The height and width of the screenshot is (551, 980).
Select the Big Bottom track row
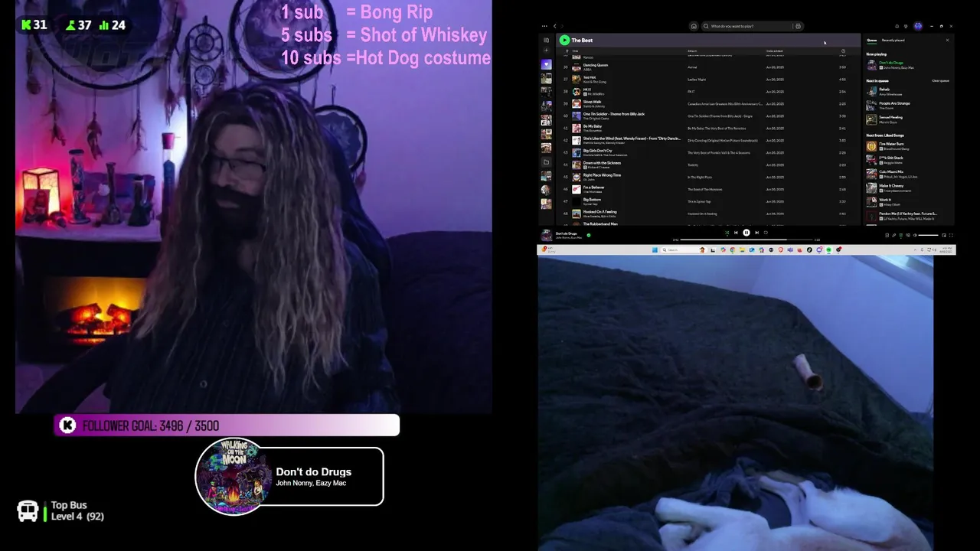[704, 201]
